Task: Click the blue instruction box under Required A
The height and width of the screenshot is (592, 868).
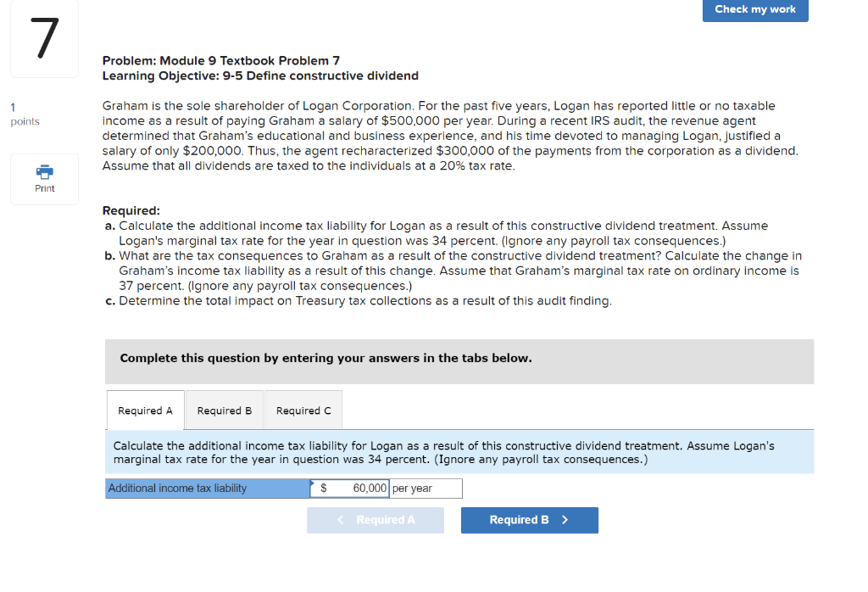Action: [x=459, y=452]
